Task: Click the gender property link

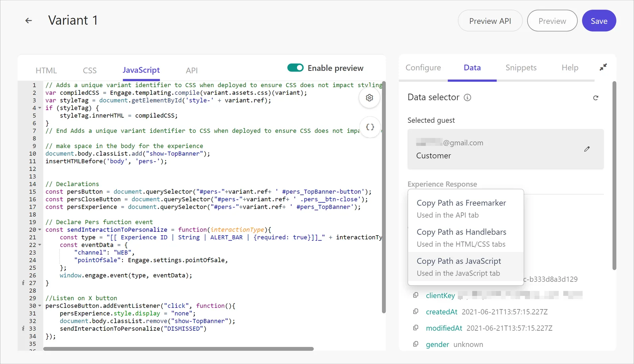Action: tap(437, 344)
